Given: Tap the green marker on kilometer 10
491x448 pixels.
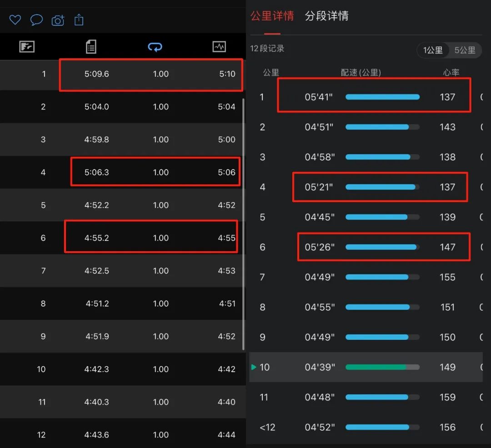Looking at the screenshot, I should point(254,367).
